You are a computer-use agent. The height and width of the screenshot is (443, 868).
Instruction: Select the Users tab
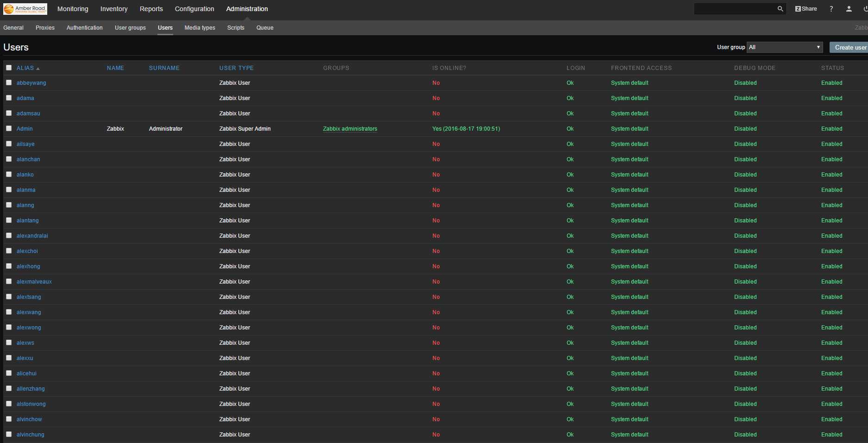click(165, 28)
